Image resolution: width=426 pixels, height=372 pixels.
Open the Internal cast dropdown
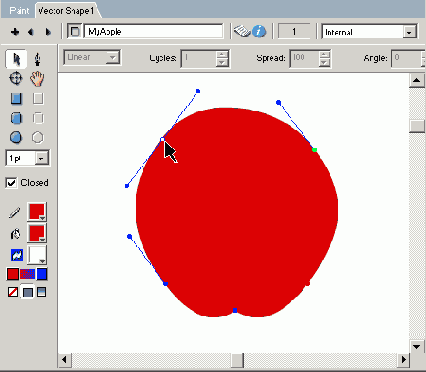409,32
